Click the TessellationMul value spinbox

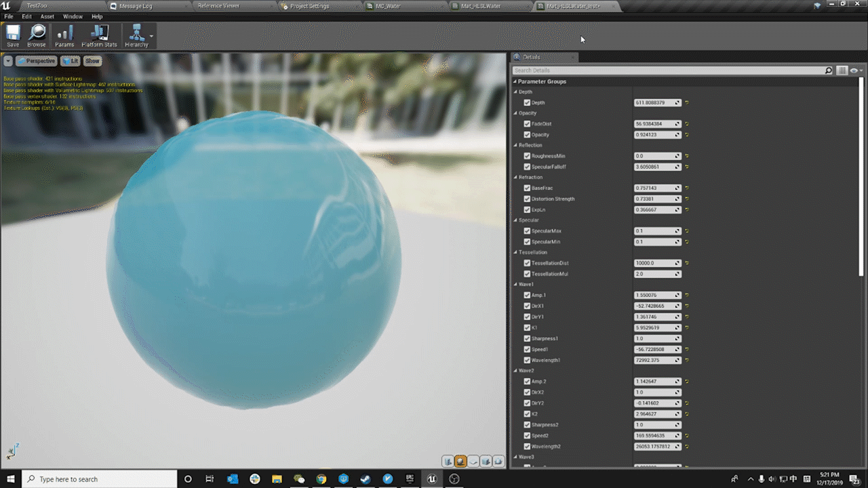point(657,274)
